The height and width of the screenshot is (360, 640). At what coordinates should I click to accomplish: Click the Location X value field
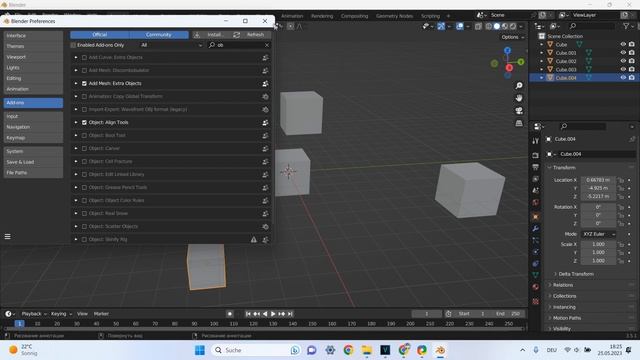[x=598, y=180]
